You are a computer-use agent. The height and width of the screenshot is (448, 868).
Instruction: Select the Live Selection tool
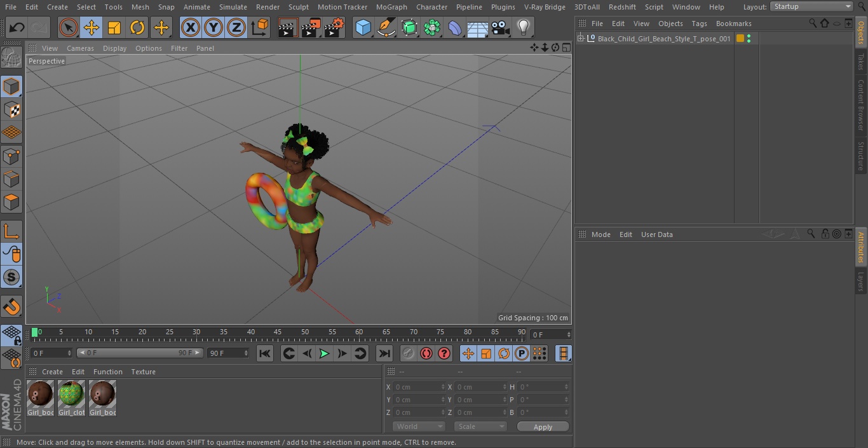click(68, 27)
